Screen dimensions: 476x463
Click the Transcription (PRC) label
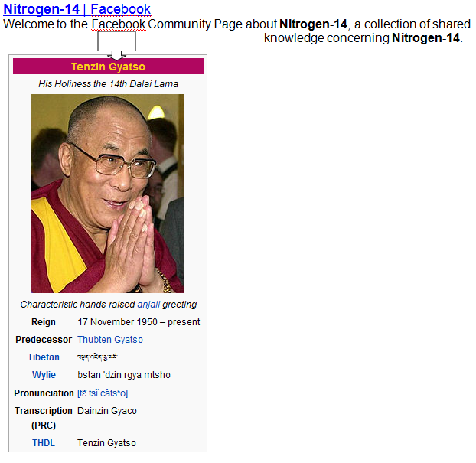(x=44, y=418)
